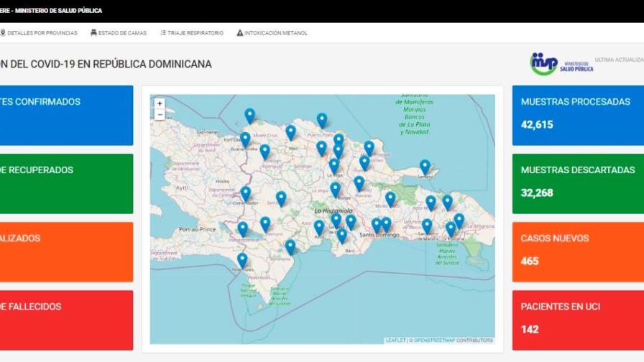The image size is (644, 362).
Task: Open the Pacientes en UCI card
Action: [578, 320]
